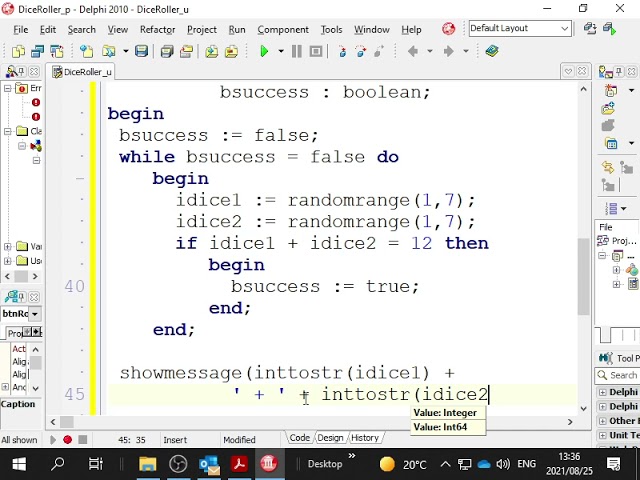Click the macro stop square in status bar
This screenshot has height=480, width=640.
(x=83, y=440)
